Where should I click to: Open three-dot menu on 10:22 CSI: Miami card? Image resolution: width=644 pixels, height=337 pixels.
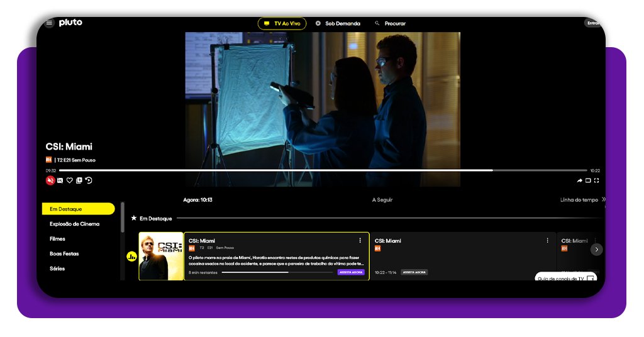[547, 240]
